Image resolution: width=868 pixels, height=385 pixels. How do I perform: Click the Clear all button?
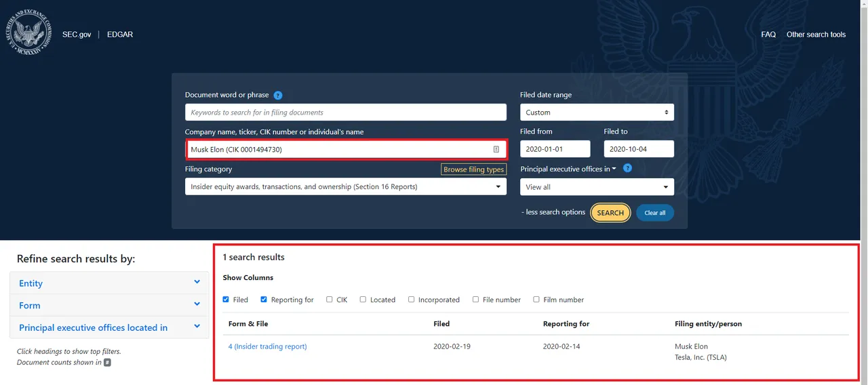[655, 213]
